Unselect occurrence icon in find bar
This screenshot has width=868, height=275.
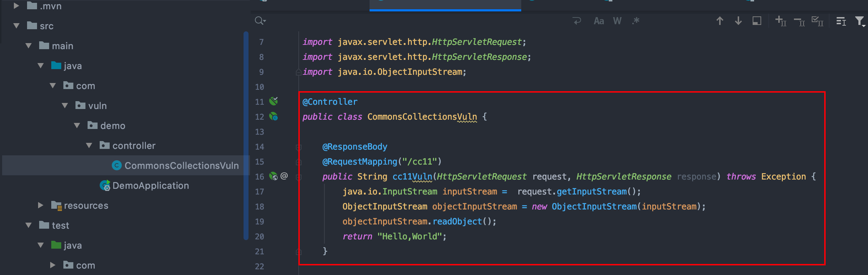[x=799, y=22]
